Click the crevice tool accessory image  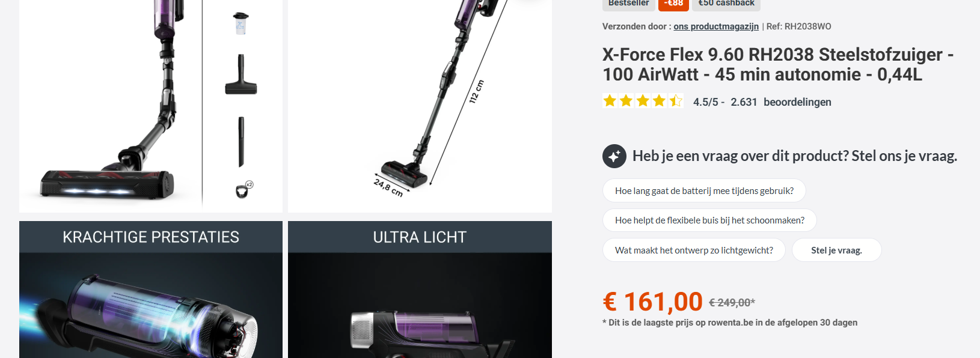pyautogui.click(x=241, y=142)
